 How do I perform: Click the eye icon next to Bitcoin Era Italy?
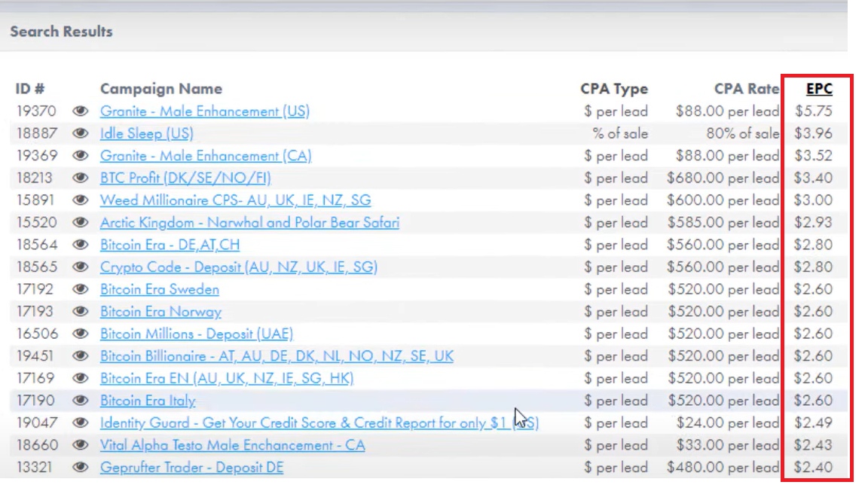(x=81, y=401)
